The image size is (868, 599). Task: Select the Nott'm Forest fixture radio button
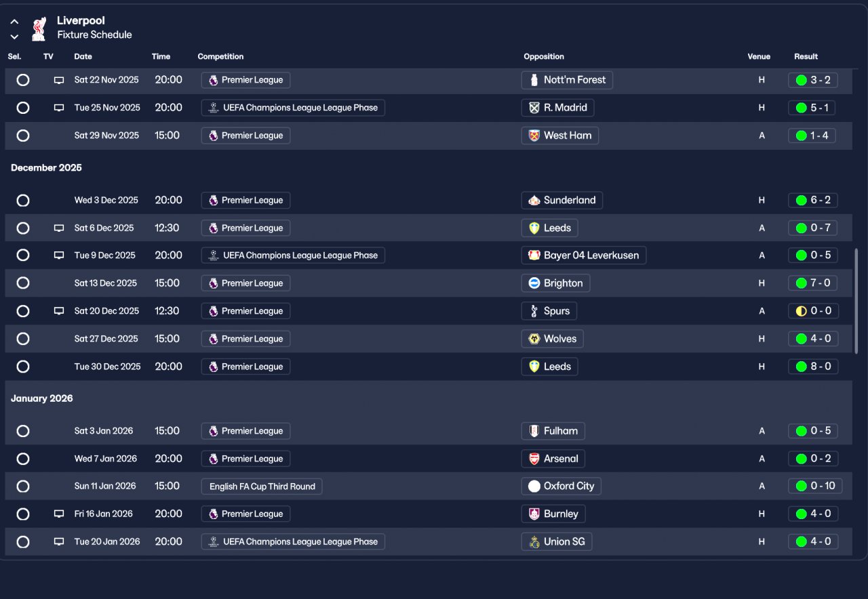[23, 80]
